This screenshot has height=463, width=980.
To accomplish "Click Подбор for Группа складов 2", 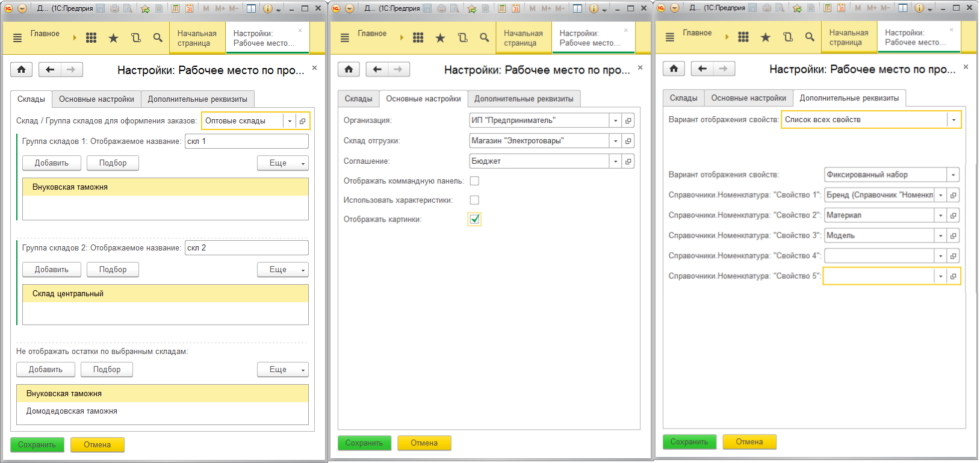I will (113, 270).
